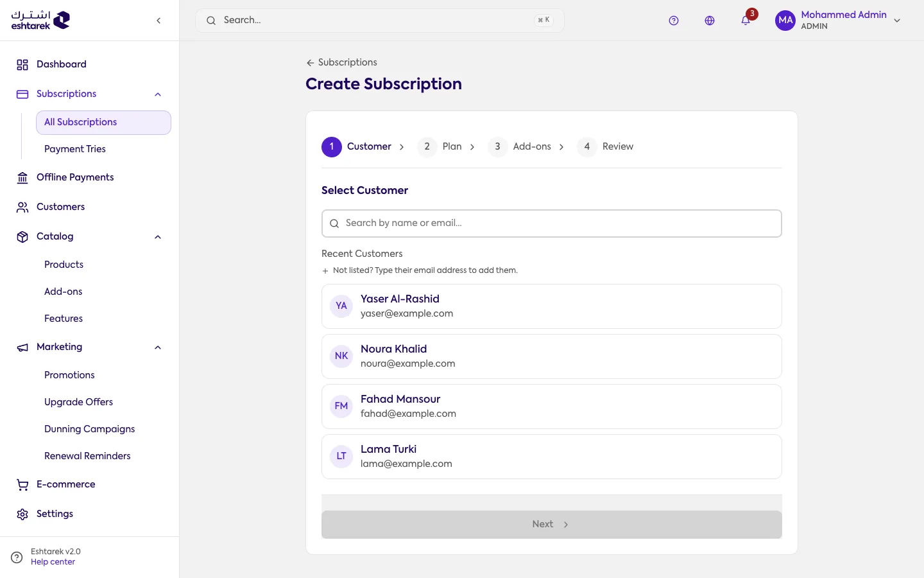Click the MA user avatar
The width and height of the screenshot is (924, 578).
785,21
